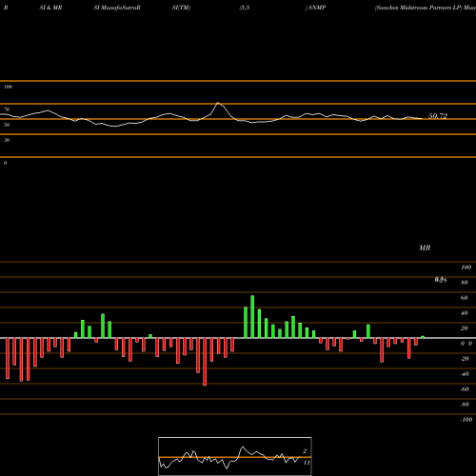
Task: Click the RSI value 50.72 label
Action: [438, 116]
